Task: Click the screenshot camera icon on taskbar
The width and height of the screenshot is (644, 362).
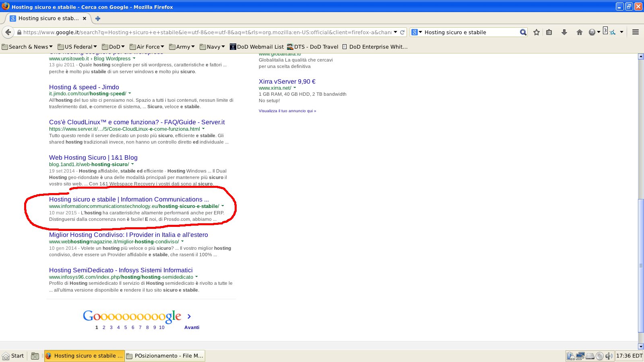Action: pyautogui.click(x=35, y=356)
